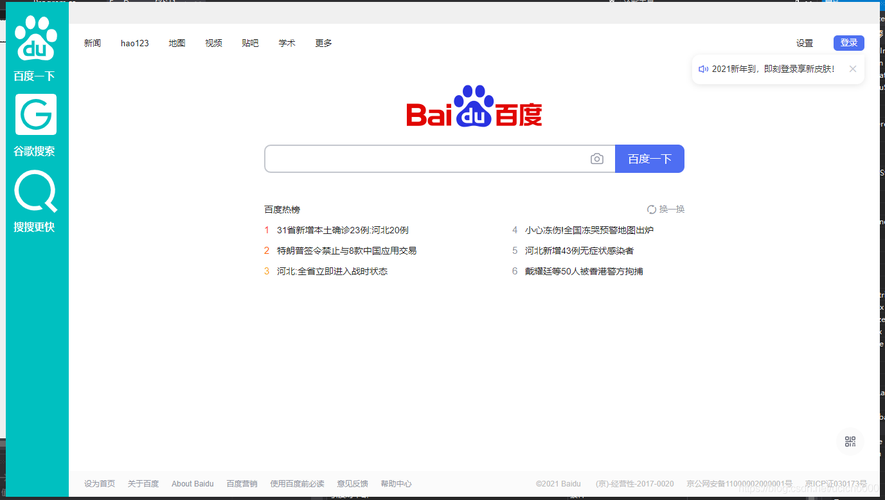This screenshot has width=885, height=500.
Task: Click the 帮助中心 footer link
Action: click(x=396, y=484)
